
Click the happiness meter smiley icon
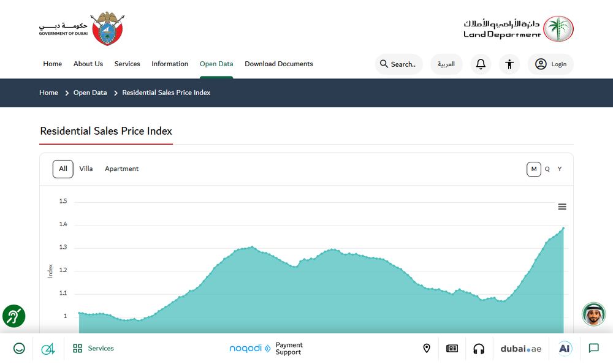point(19,348)
